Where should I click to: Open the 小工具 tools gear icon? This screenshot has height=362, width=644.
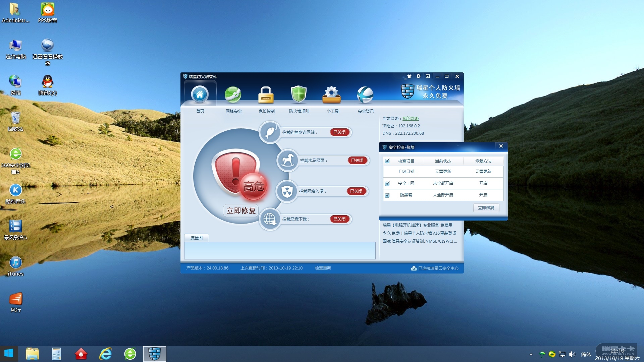(332, 95)
